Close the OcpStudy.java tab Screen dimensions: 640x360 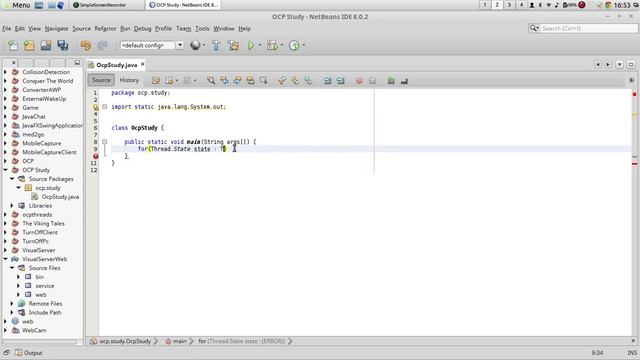142,64
